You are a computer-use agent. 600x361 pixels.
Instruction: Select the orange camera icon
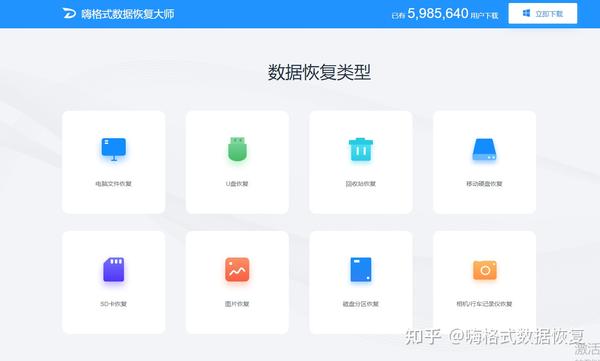(484, 270)
